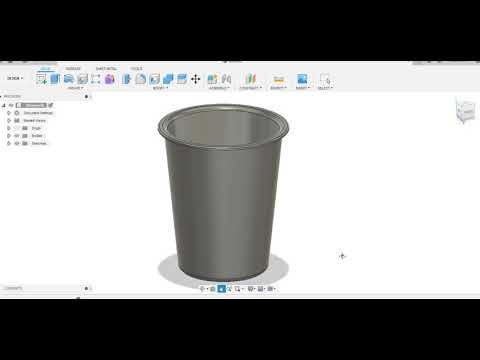Switch to the Surface tab

coord(73,69)
